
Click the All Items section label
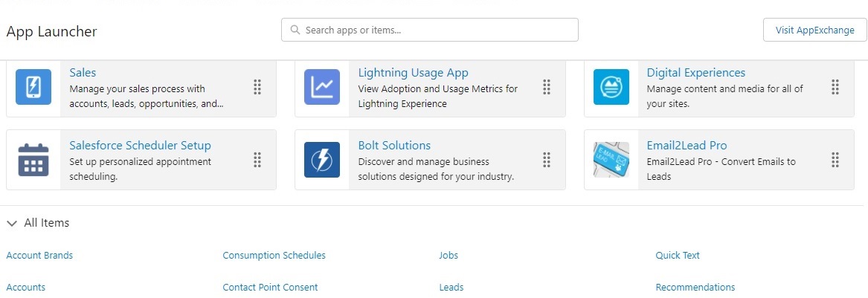(x=47, y=223)
